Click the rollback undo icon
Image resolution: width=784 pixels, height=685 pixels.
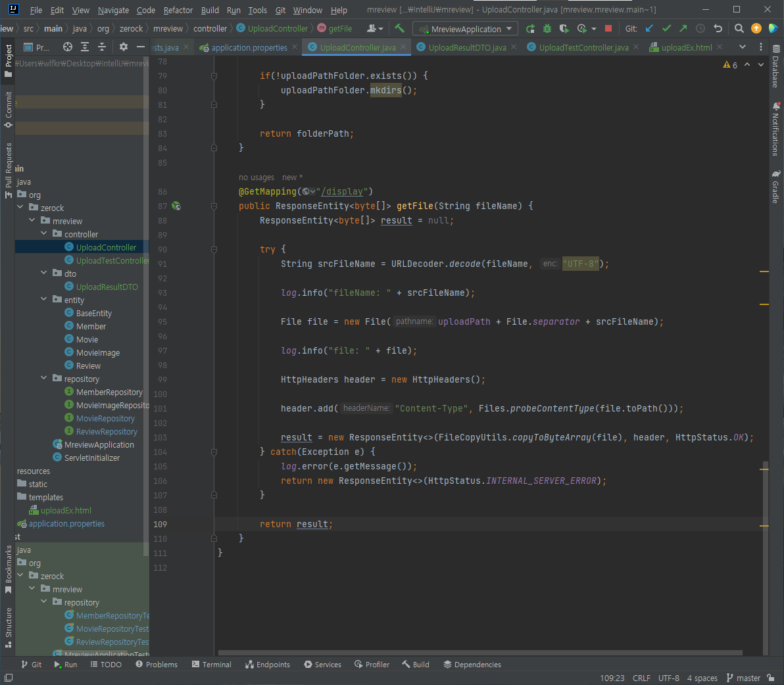pyautogui.click(x=718, y=28)
